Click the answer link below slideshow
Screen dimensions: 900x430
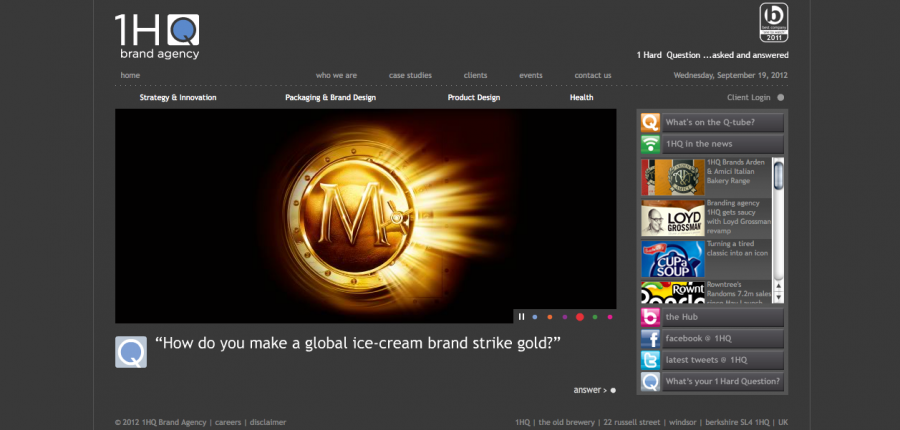pyautogui.click(x=594, y=390)
